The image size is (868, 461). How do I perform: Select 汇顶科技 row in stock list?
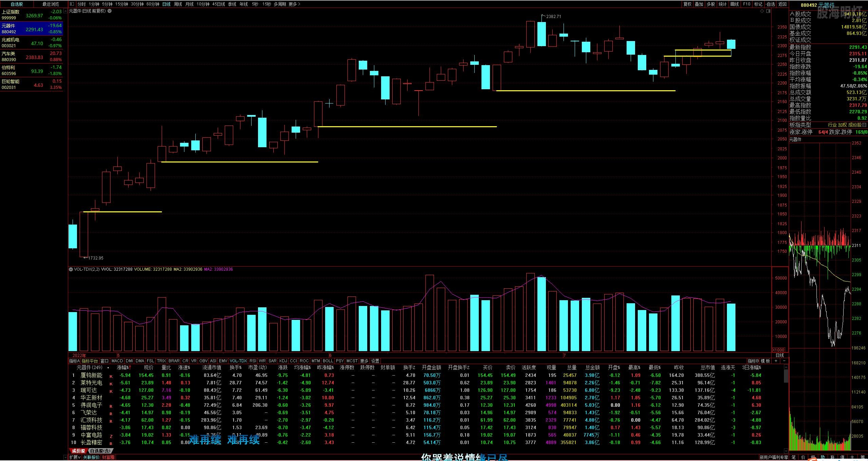pyautogui.click(x=427, y=420)
